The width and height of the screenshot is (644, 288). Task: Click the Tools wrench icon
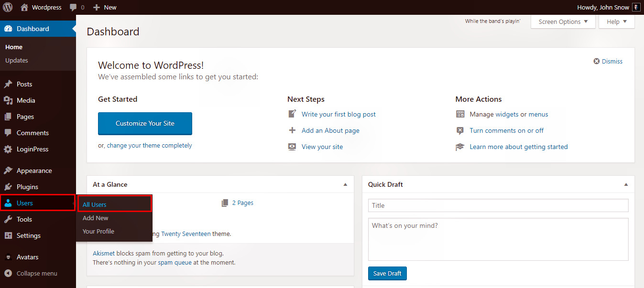point(8,219)
